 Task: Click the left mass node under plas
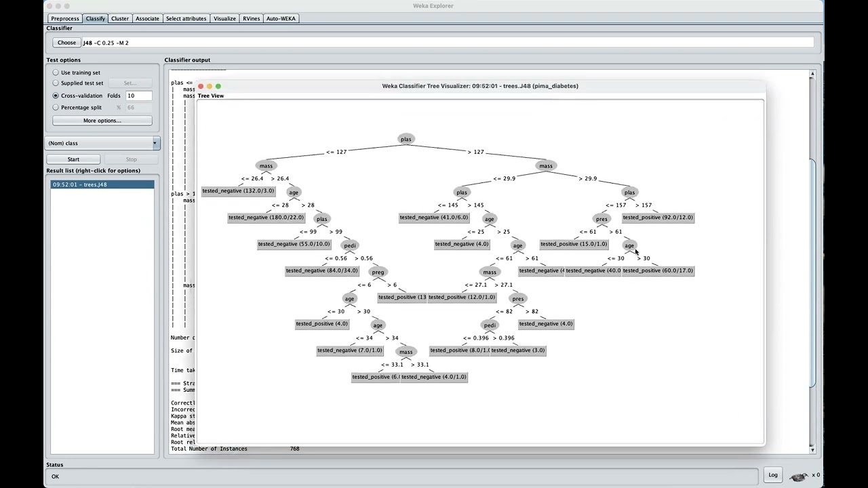pos(266,165)
